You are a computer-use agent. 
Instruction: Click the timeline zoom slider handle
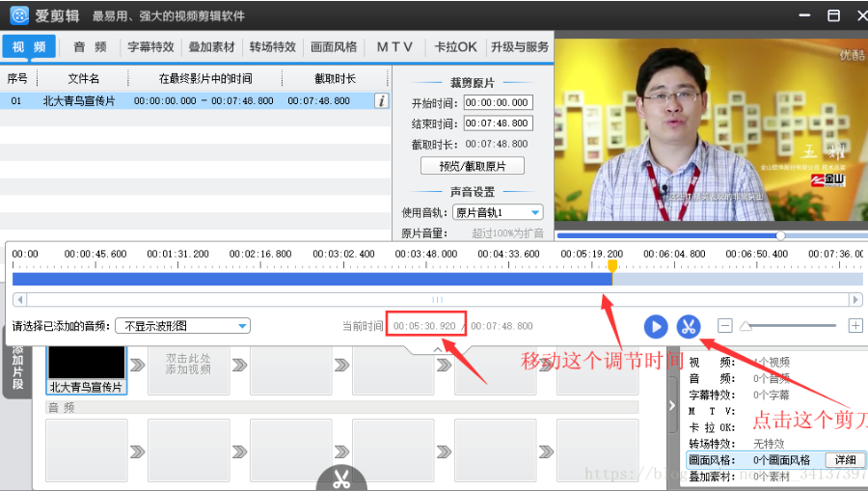click(x=746, y=327)
